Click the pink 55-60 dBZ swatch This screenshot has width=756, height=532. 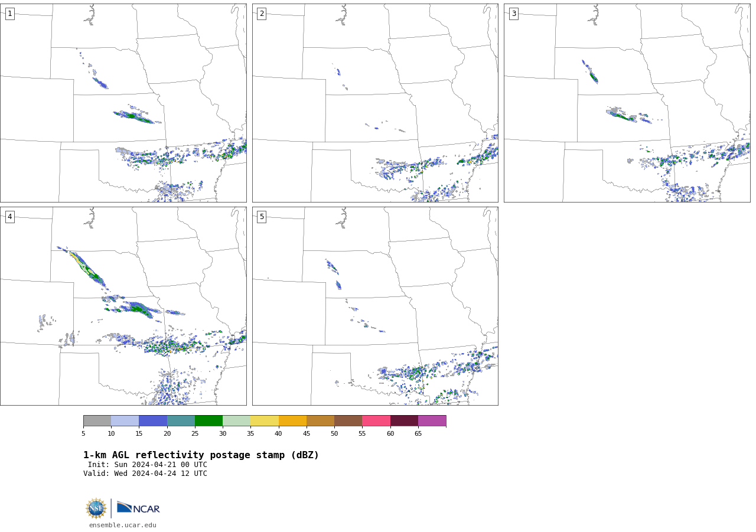pos(376,420)
